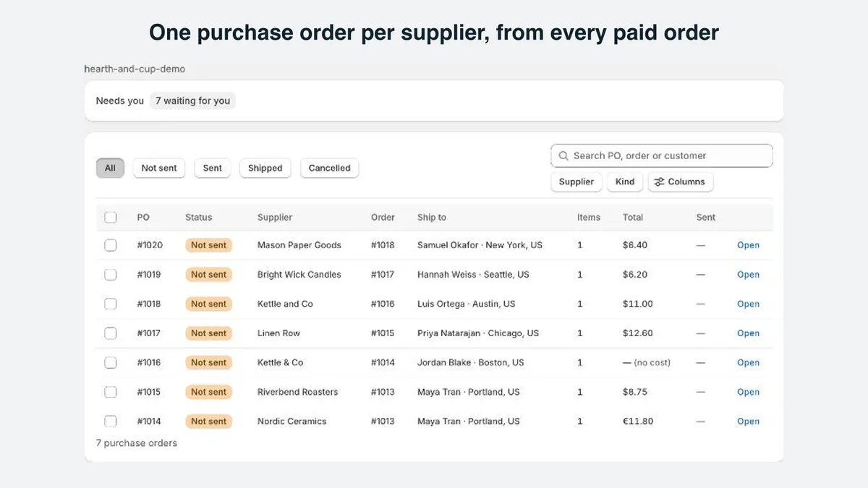Image resolution: width=868 pixels, height=488 pixels.
Task: Click the search magnifier icon
Action: point(563,155)
